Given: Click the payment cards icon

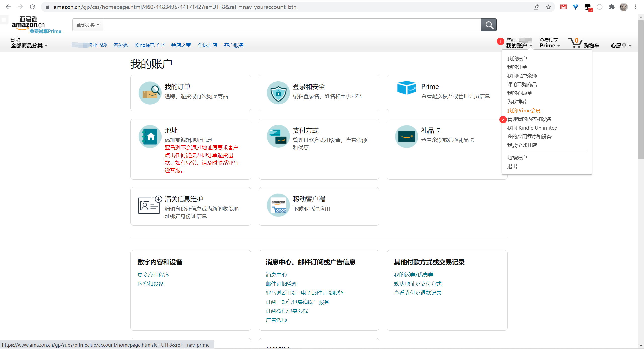Looking at the screenshot, I should click(x=278, y=136).
